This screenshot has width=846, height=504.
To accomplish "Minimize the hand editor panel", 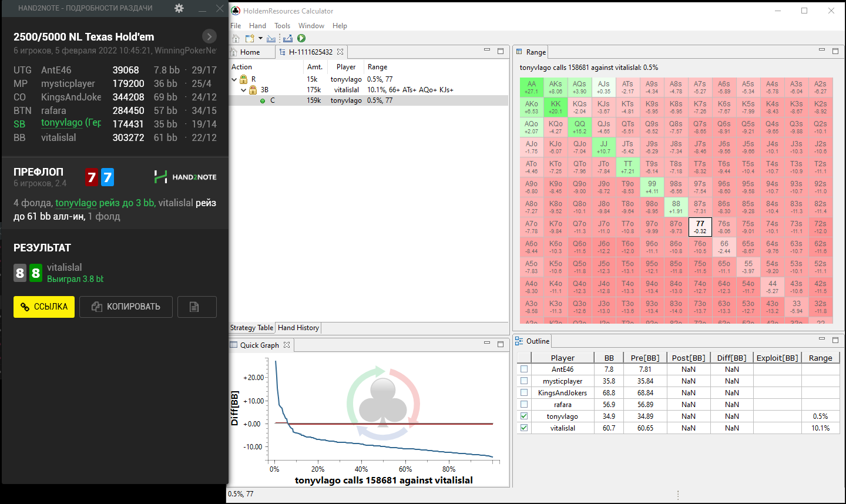I will click(x=487, y=51).
